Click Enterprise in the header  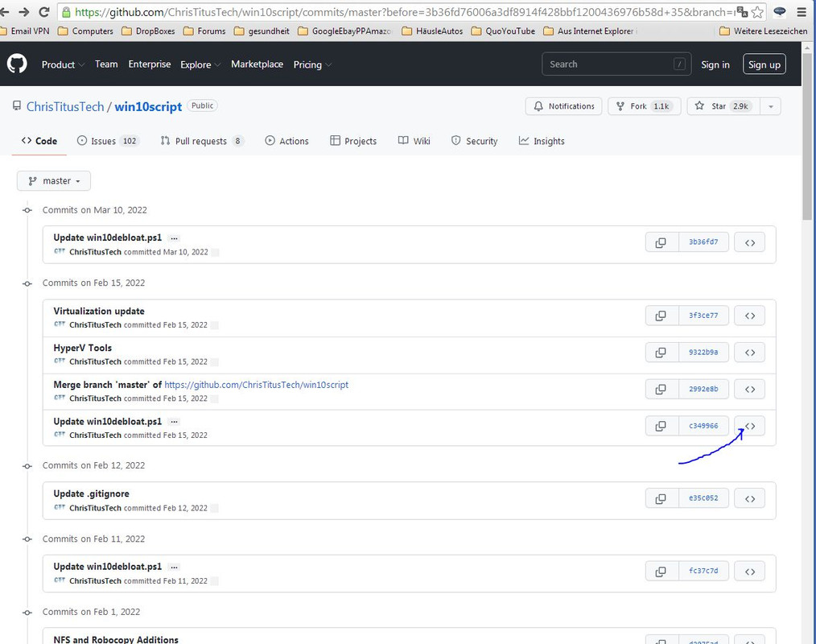tap(150, 64)
